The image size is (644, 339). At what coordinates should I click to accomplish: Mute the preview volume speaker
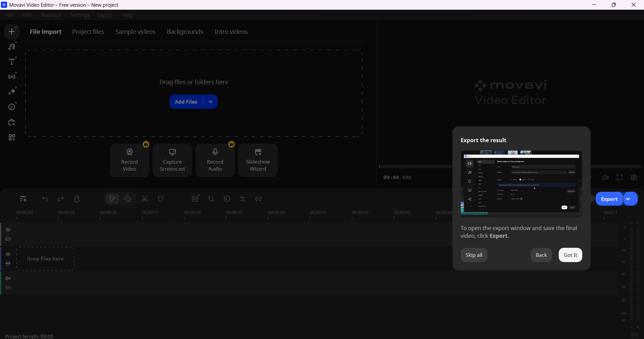pyautogui.click(x=605, y=178)
